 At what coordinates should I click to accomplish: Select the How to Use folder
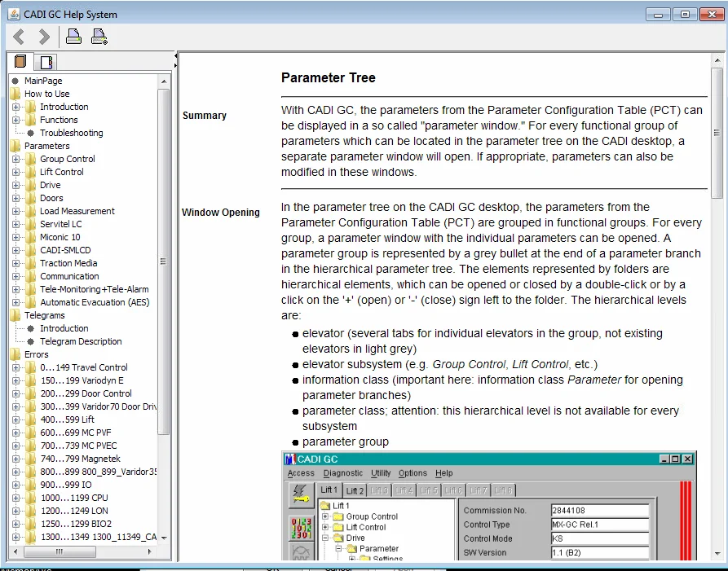47,94
